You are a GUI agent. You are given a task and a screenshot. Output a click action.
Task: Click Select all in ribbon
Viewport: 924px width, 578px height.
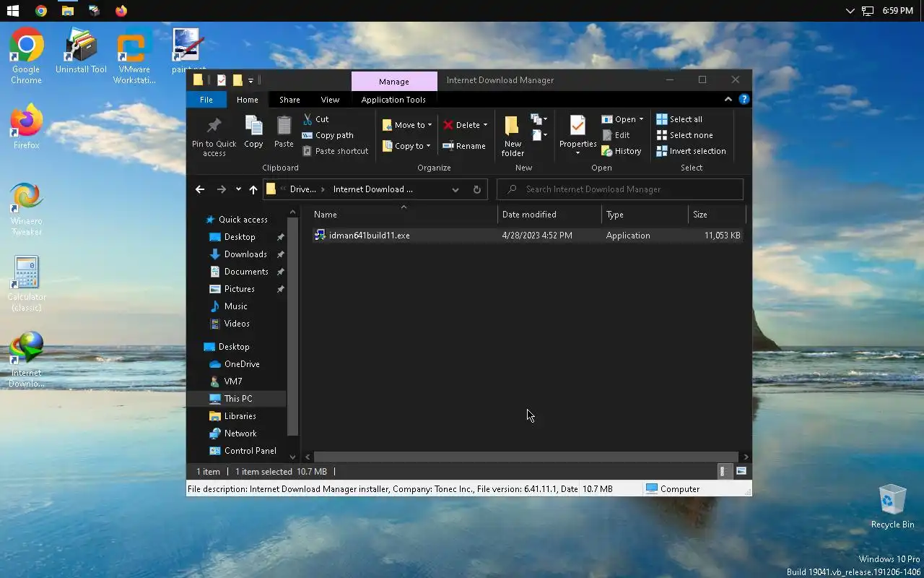coord(679,119)
